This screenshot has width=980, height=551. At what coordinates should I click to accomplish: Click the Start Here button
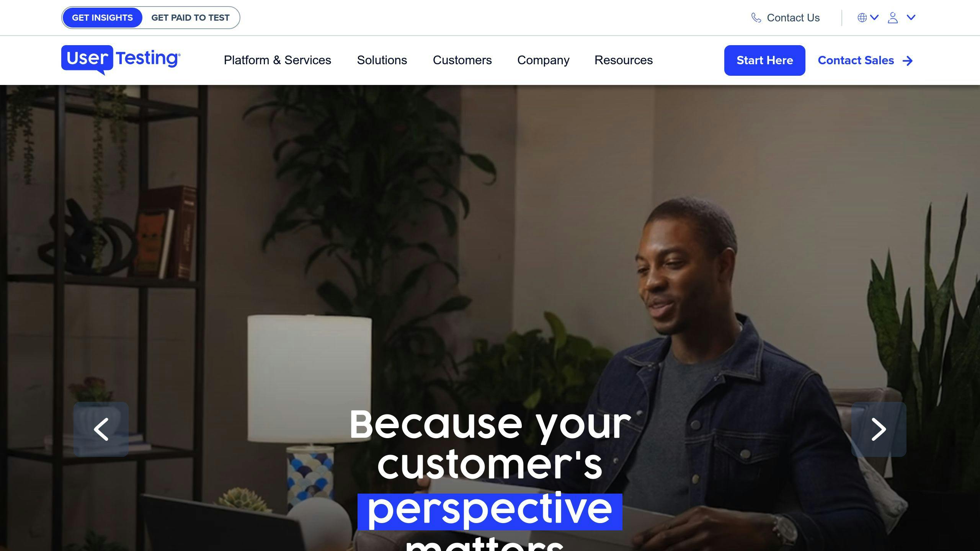click(x=764, y=60)
